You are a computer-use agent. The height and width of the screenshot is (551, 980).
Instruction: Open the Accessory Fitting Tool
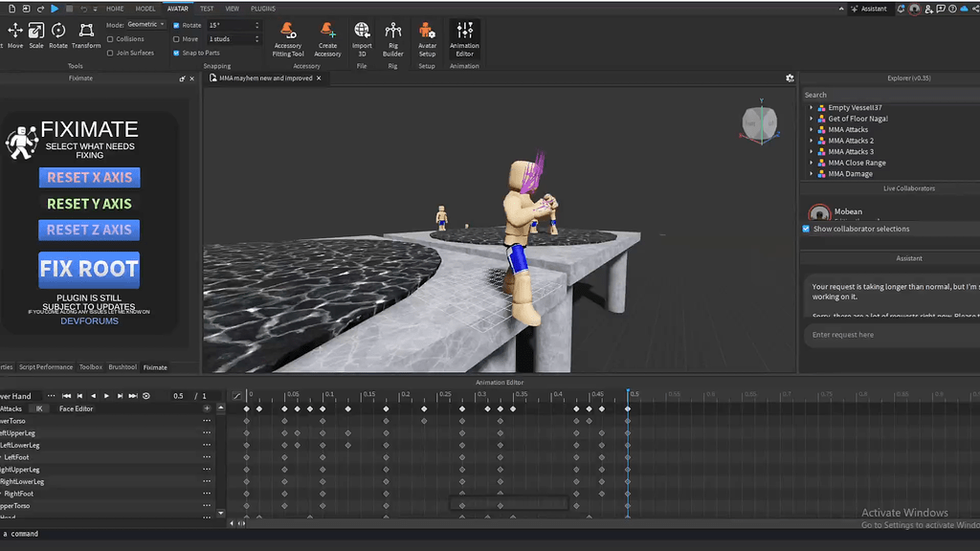288,39
